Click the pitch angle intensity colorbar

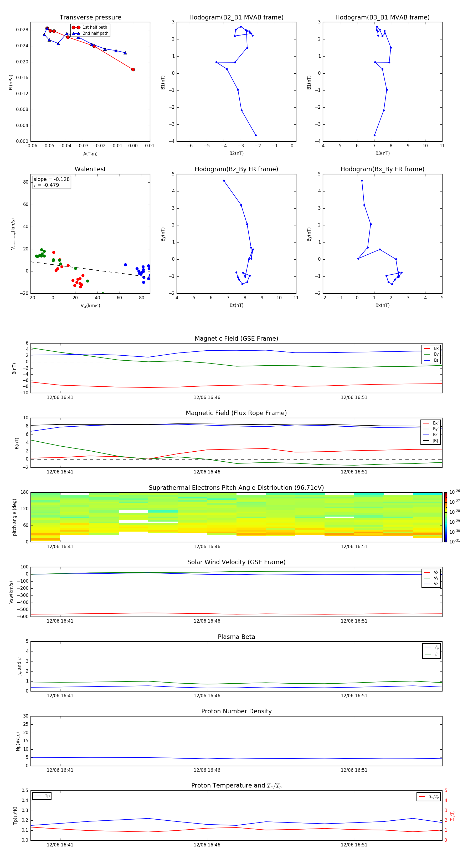click(446, 517)
